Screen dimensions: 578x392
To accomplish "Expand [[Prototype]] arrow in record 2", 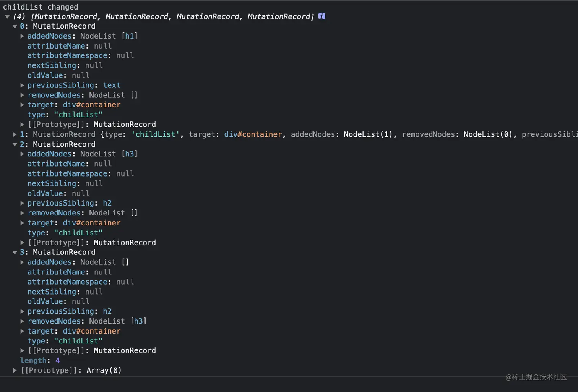I will click(22, 243).
